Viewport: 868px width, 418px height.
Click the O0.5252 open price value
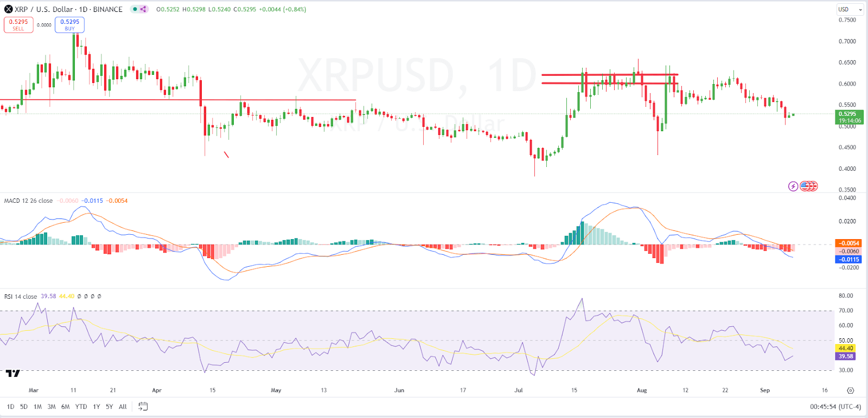click(168, 9)
